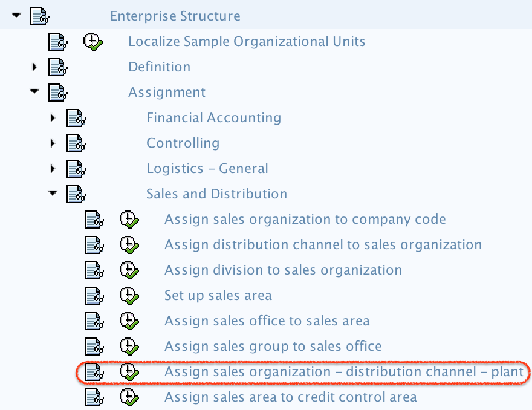Execute "Assign sales area to credit control area" activity
532x410 pixels.
pos(129,397)
